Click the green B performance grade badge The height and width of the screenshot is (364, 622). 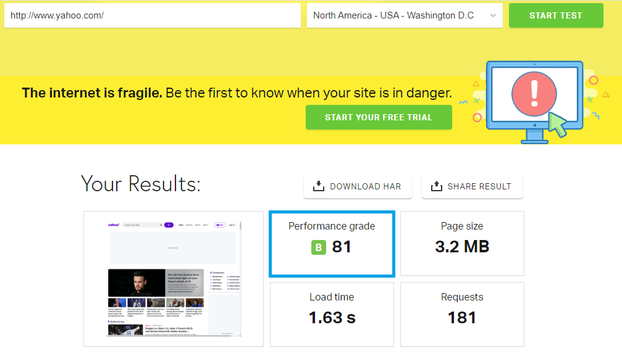click(x=318, y=247)
